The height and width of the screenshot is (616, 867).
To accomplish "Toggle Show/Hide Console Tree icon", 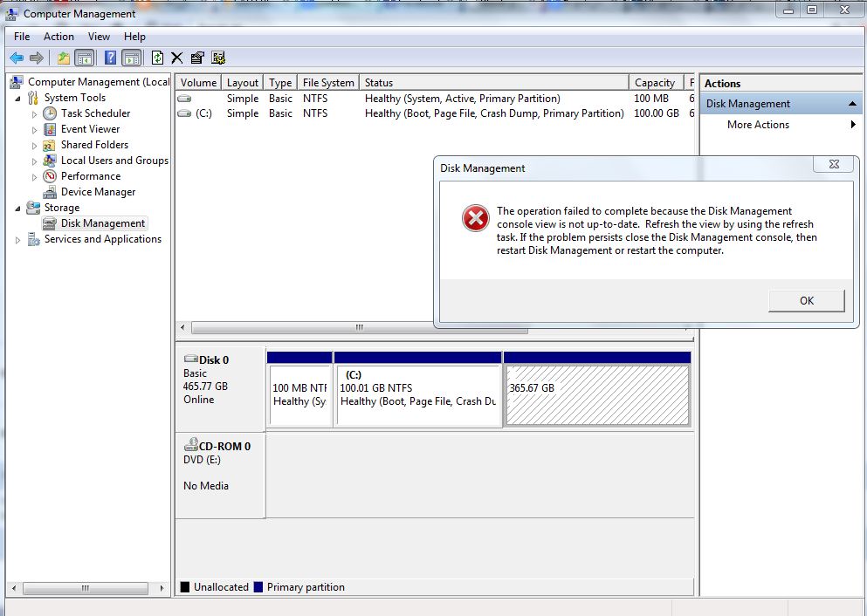I will (84, 58).
